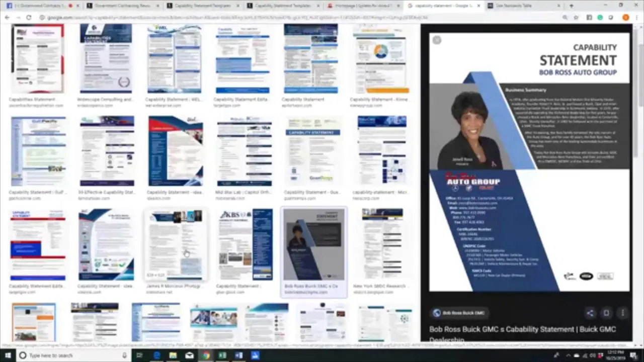Viewport: 644px width, 362px height.
Task: Save image with the bookmark icon in preview
Action: 606,313
